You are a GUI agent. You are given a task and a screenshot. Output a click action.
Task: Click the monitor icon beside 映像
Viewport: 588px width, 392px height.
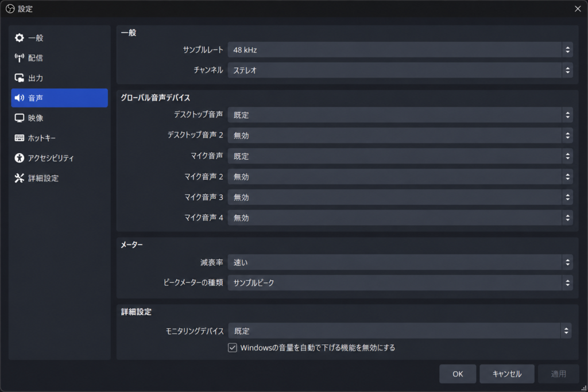[19, 118]
